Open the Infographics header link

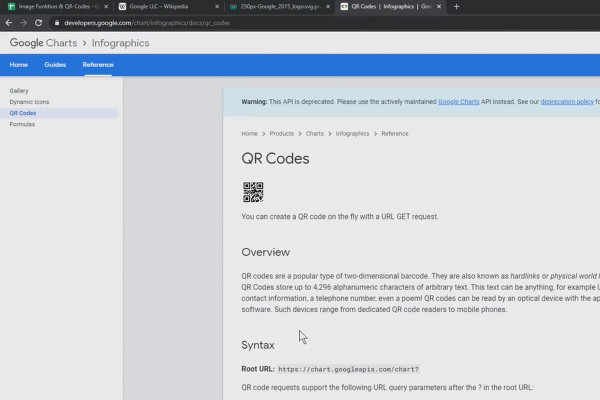point(121,43)
